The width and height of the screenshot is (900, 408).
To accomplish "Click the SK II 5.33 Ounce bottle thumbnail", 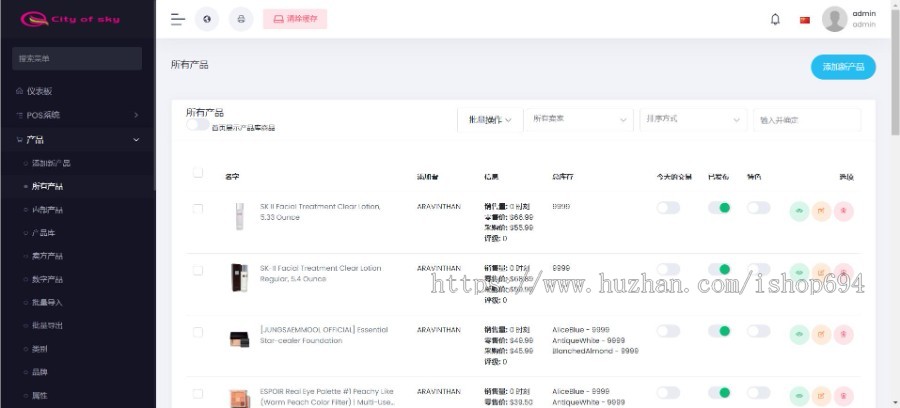I will point(239,216).
